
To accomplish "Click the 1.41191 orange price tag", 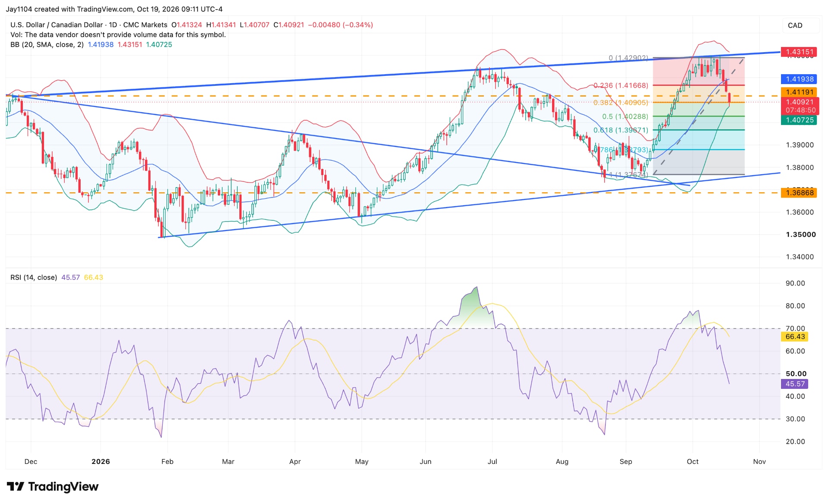I will [x=799, y=92].
